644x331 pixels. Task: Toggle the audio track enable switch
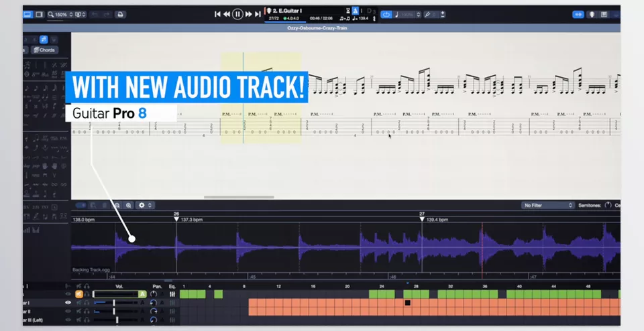(x=81, y=205)
